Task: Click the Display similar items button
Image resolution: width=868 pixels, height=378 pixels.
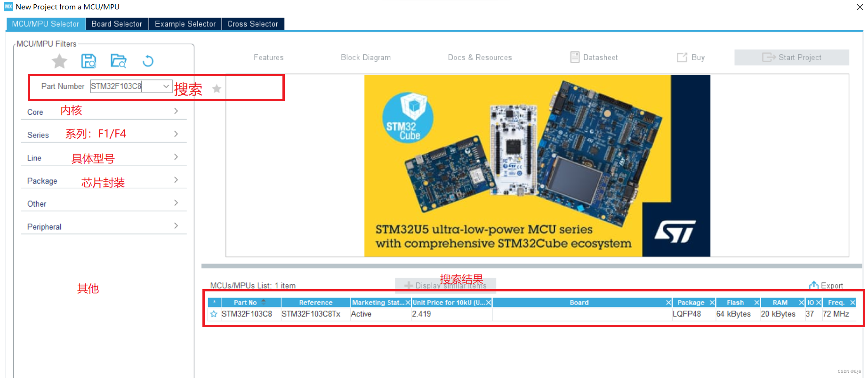Action: [x=445, y=285]
